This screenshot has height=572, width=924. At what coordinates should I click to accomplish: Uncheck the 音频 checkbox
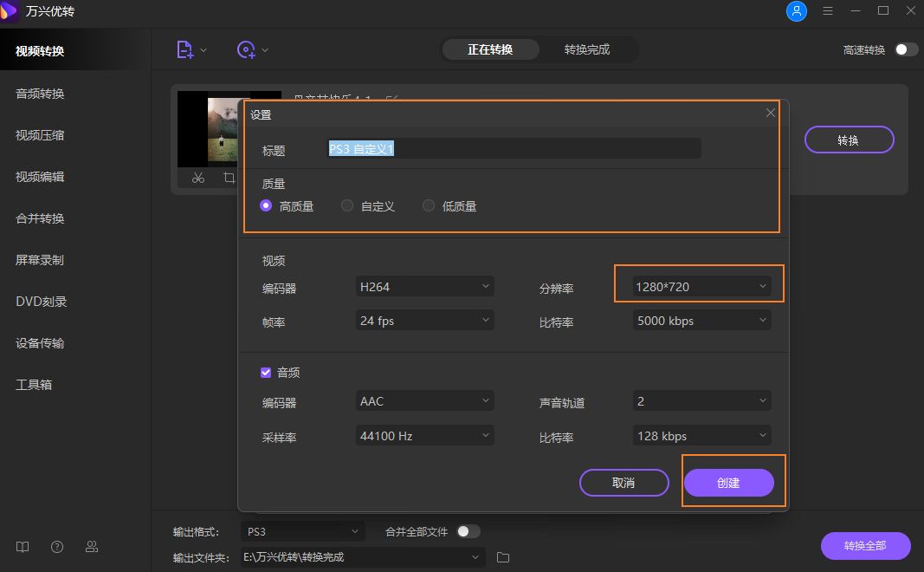pyautogui.click(x=266, y=372)
